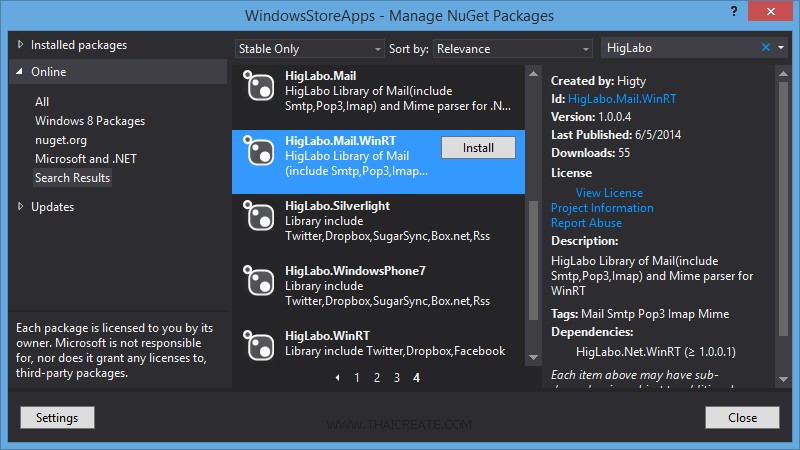Install the HigLabo.Mail.WinRT package
Screen dimensions: 800x450
478,147
